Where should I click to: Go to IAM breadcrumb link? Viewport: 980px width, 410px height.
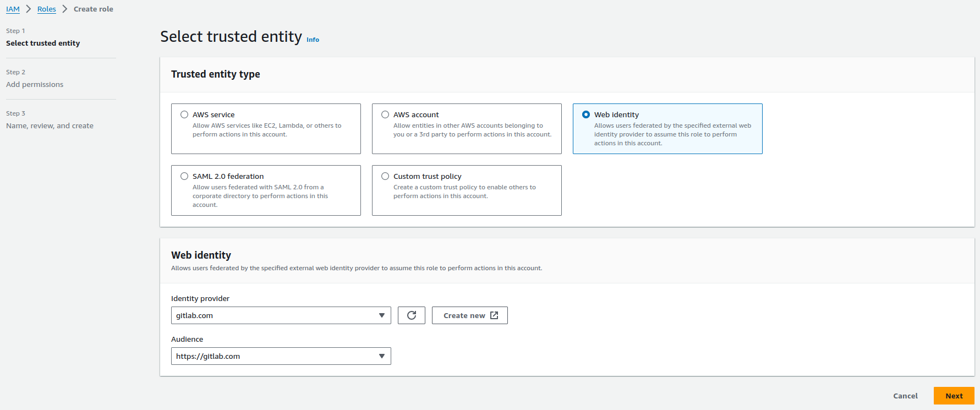tap(13, 9)
